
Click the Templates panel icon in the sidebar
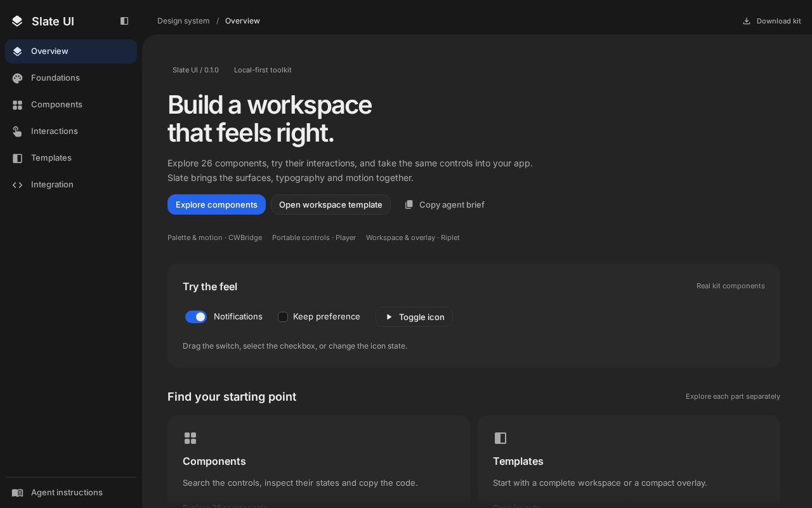point(18,158)
